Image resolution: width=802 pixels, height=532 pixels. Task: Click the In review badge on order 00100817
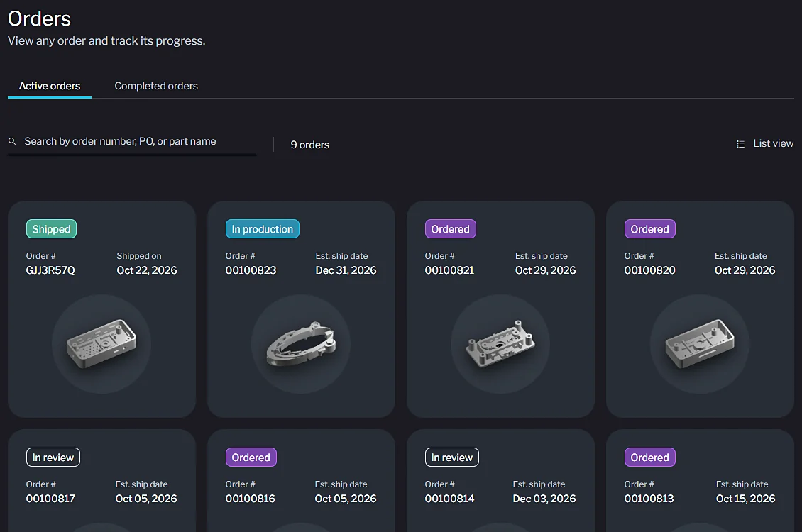point(53,458)
